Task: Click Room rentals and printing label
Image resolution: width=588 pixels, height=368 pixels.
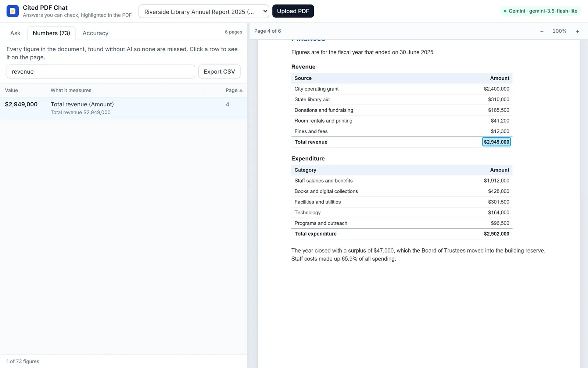Action: 323,121
